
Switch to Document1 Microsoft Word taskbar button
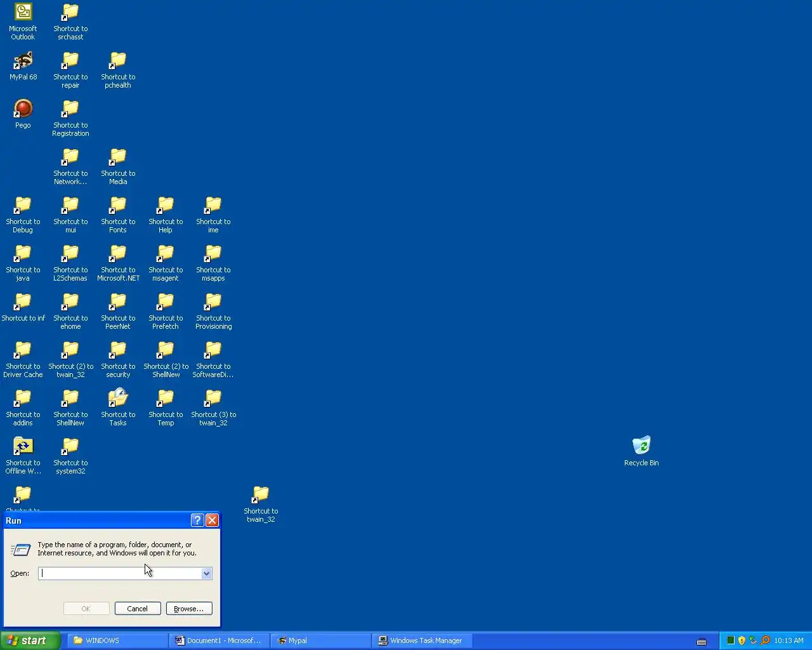[x=219, y=640]
